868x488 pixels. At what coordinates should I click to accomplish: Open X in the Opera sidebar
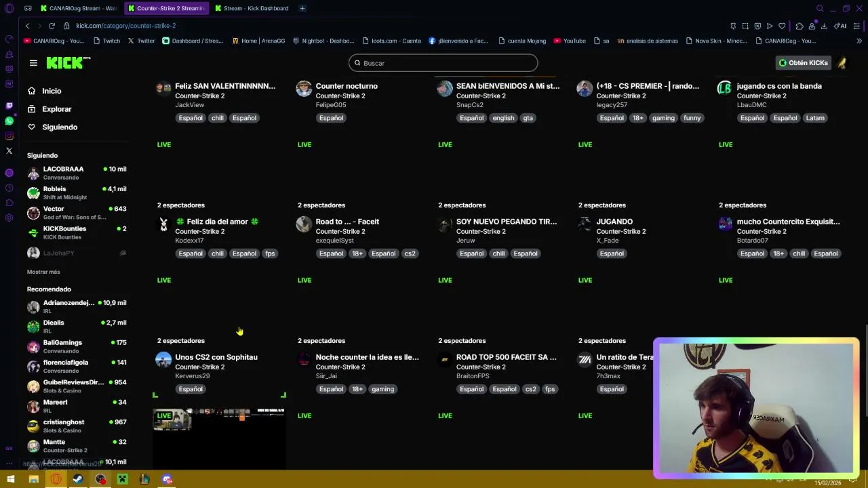tap(9, 150)
